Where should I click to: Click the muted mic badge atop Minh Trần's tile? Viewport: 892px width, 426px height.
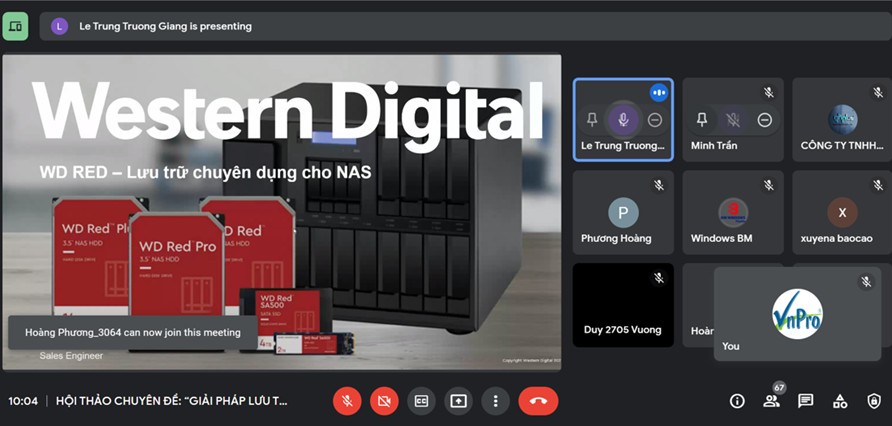point(769,92)
